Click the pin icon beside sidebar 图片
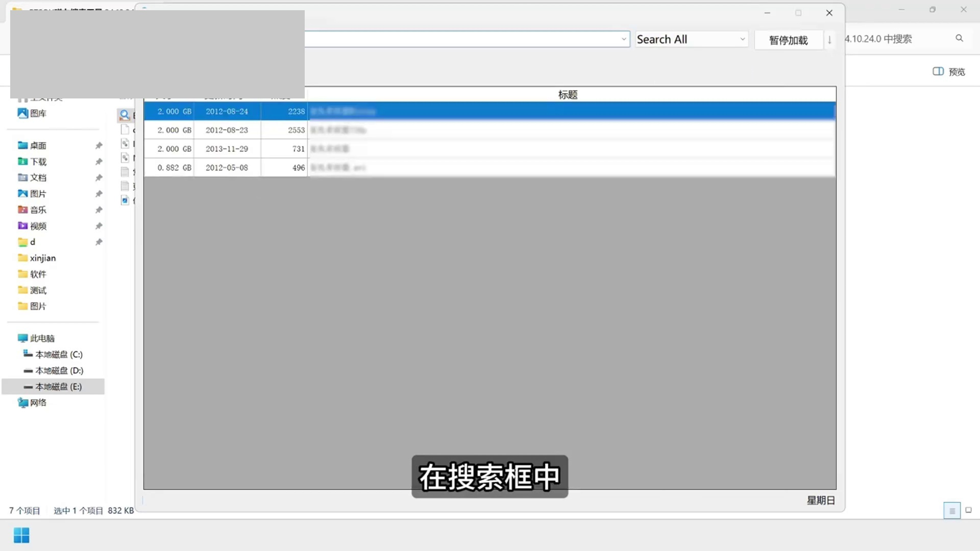The width and height of the screenshot is (980, 551). coord(99,194)
